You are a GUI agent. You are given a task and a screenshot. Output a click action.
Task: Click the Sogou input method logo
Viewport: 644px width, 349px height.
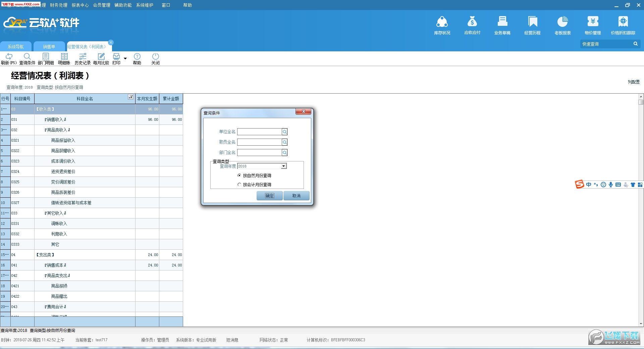(579, 184)
